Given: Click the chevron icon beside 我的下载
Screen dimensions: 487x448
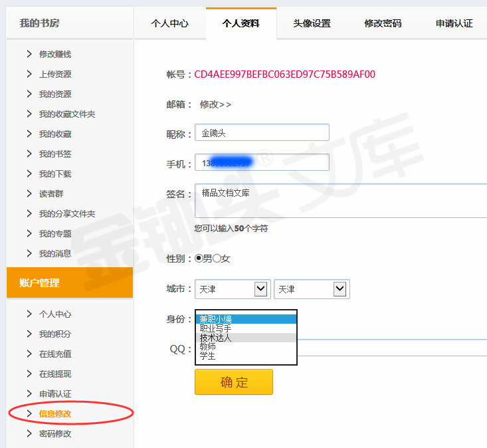Looking at the screenshot, I should pyautogui.click(x=29, y=173).
